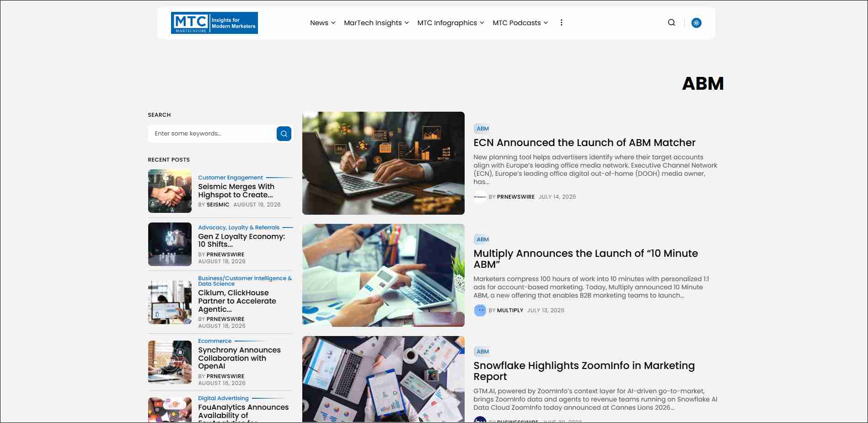Screen dimensions: 868x423
Task: Expand the News dropdown menu
Action: [x=323, y=23]
